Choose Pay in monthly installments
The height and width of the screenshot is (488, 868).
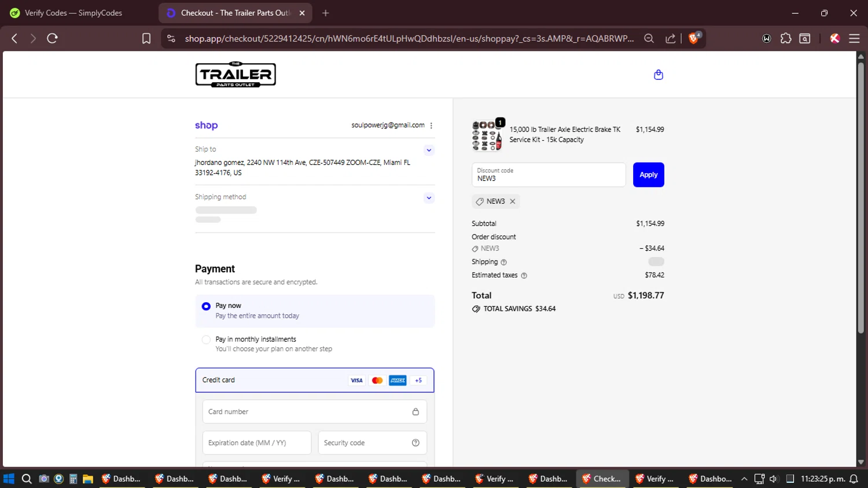[x=206, y=340]
